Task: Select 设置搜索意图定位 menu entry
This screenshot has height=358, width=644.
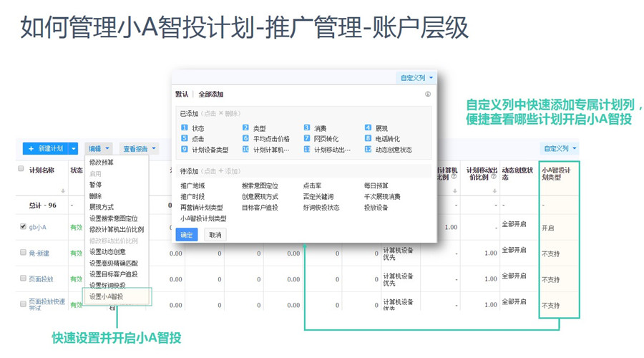Action: (x=113, y=218)
